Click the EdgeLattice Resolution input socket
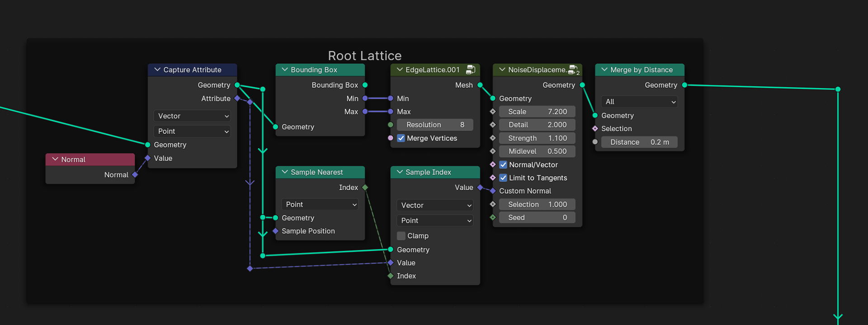The image size is (868, 325). click(391, 124)
